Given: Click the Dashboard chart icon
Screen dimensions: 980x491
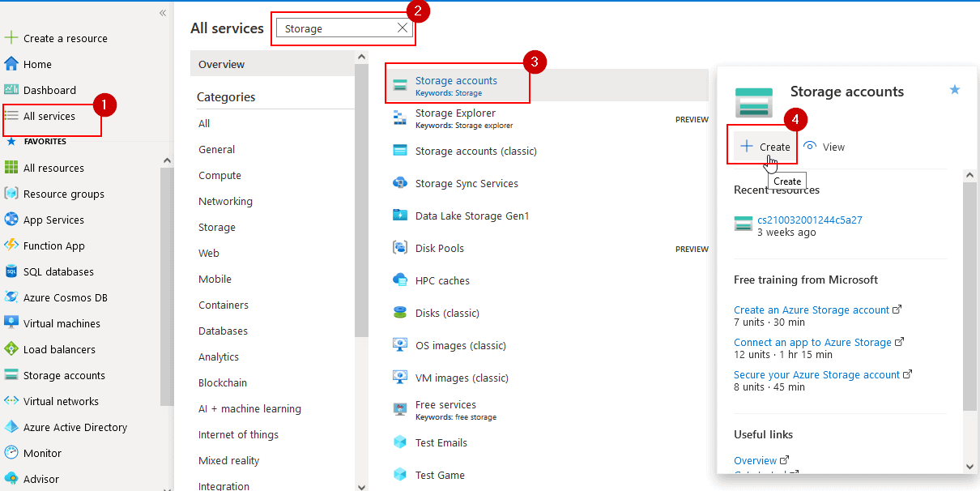Looking at the screenshot, I should point(11,90).
